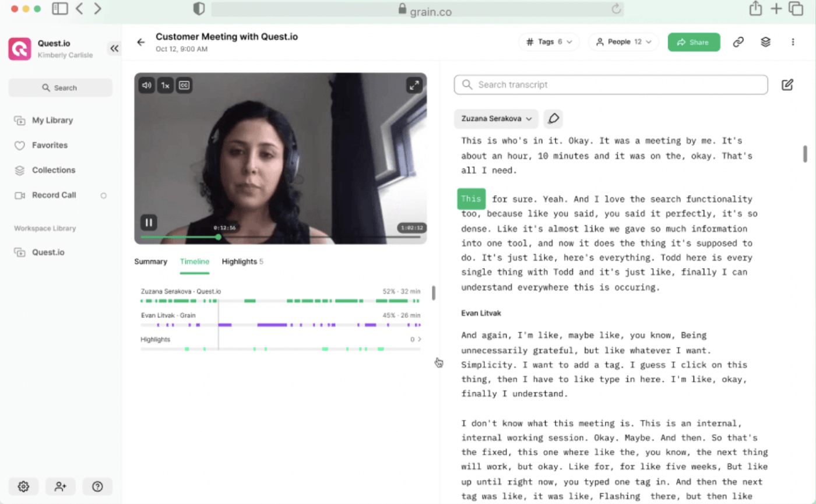
Task: Open settings gear in sidebar
Action: point(23,486)
